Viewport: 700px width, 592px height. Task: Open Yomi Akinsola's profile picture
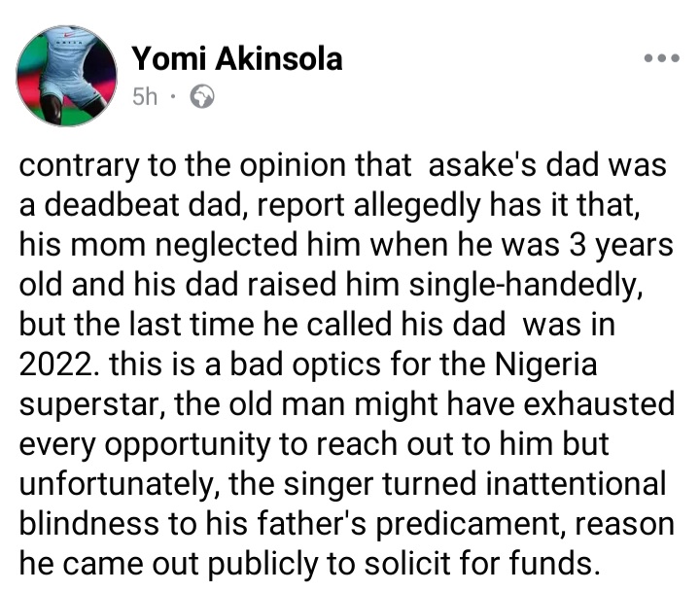64,76
